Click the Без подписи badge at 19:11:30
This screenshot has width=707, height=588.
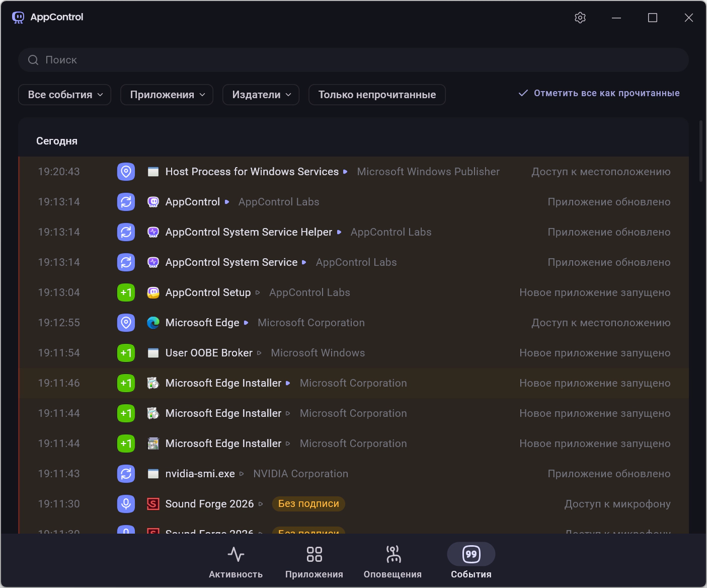coord(308,504)
